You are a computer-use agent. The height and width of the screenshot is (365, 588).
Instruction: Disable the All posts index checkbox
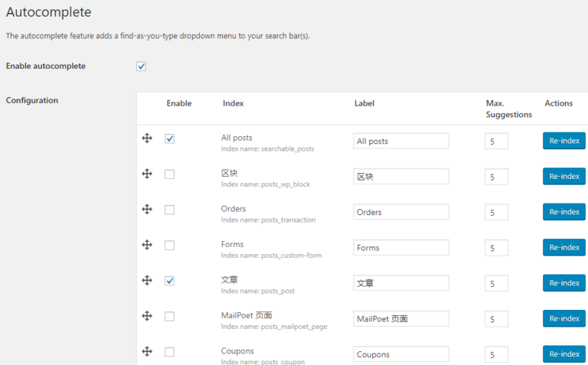pos(169,139)
